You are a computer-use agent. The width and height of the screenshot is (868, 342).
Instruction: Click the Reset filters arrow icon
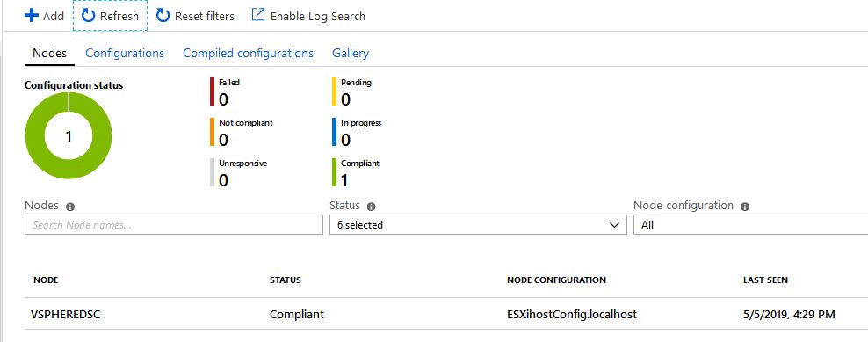(x=163, y=16)
